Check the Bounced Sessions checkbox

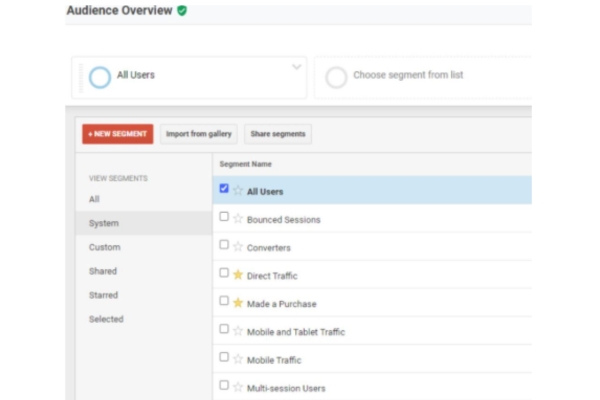[x=224, y=217]
